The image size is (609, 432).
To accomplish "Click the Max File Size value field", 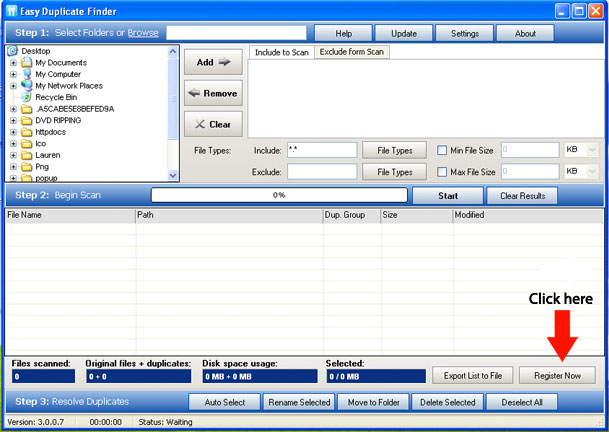I will pyautogui.click(x=530, y=171).
